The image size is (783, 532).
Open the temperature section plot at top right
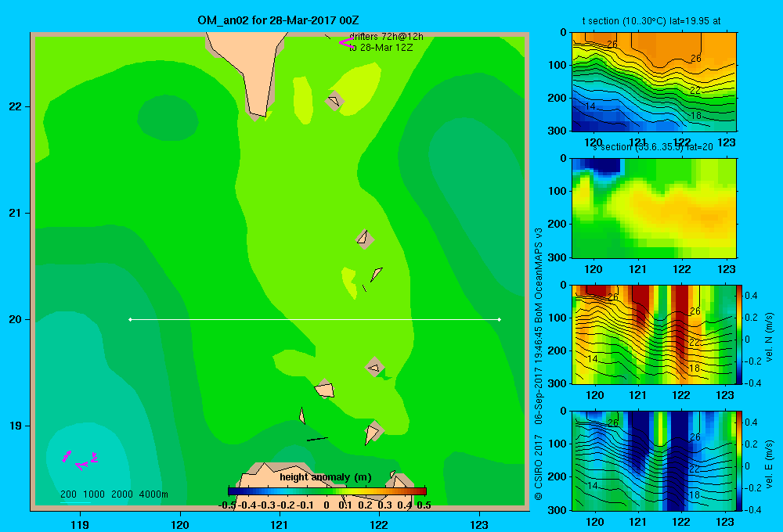coord(654,82)
